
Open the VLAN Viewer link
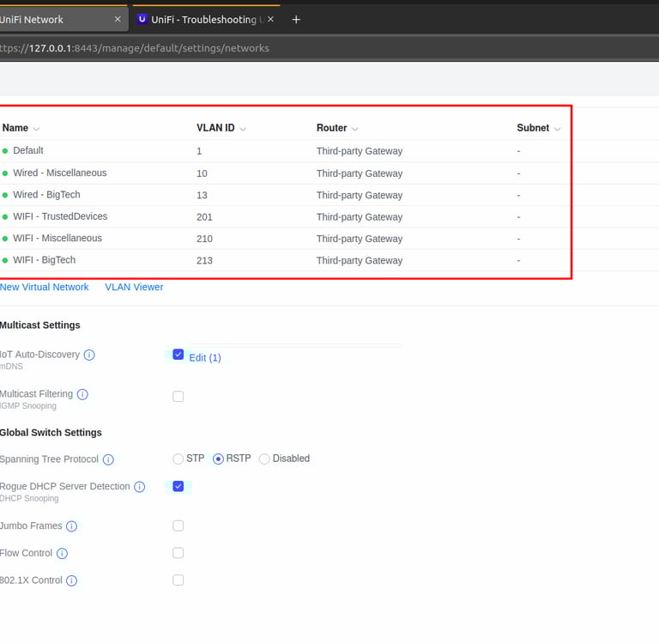pyautogui.click(x=134, y=287)
